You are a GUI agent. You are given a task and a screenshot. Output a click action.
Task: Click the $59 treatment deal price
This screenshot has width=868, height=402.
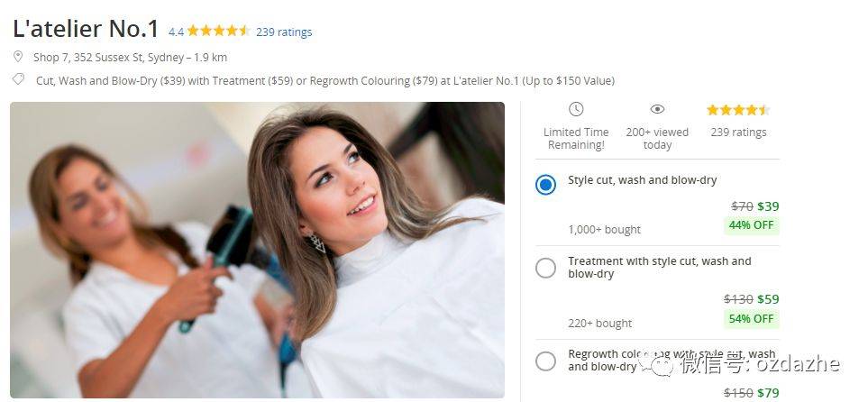[x=768, y=299]
